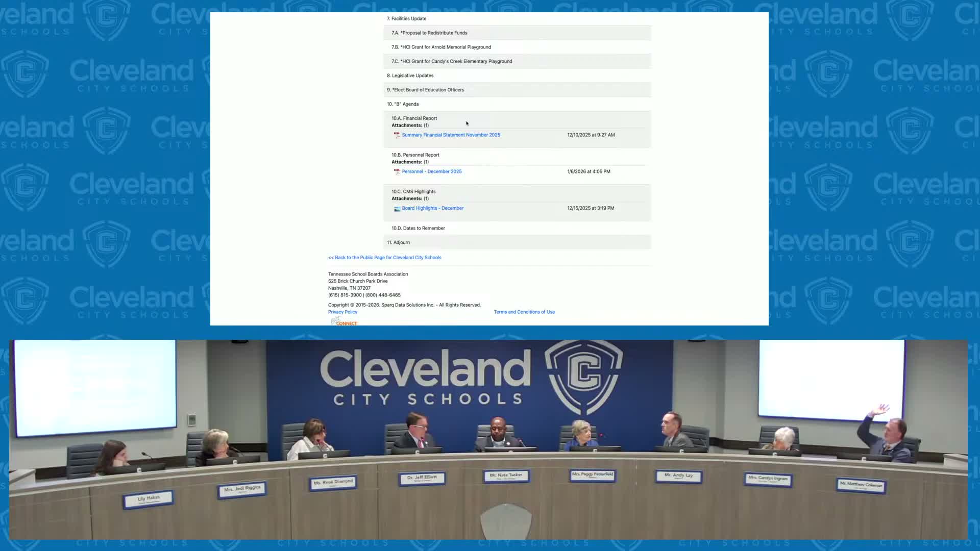The image size is (980, 551).
Task: Open the Privacy Policy link
Action: (x=342, y=312)
